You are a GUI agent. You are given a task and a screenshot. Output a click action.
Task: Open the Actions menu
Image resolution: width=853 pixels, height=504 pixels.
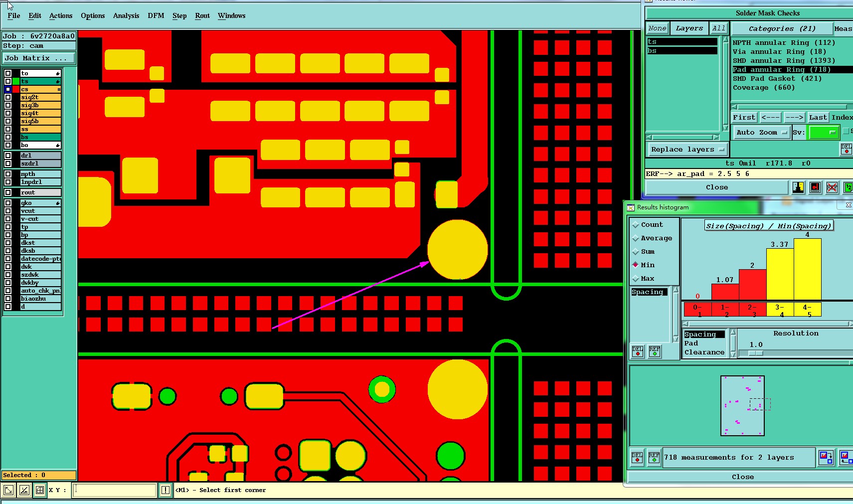61,16
